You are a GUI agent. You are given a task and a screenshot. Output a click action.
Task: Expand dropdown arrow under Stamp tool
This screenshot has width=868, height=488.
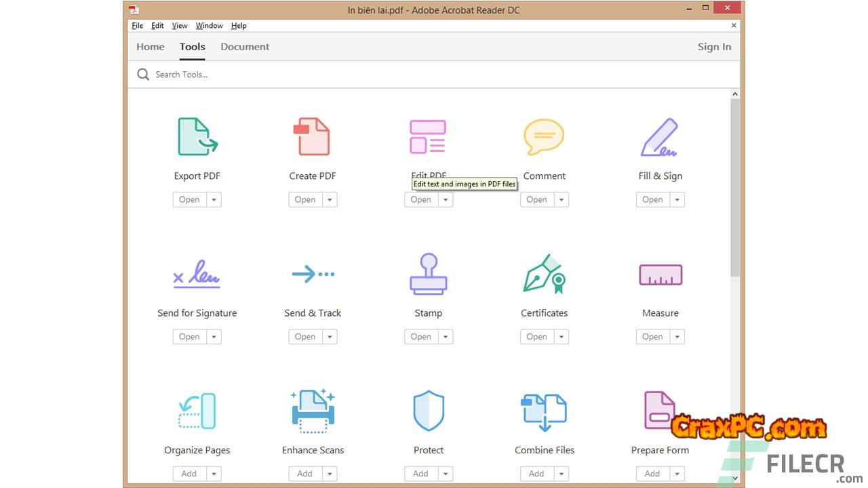(446, 337)
